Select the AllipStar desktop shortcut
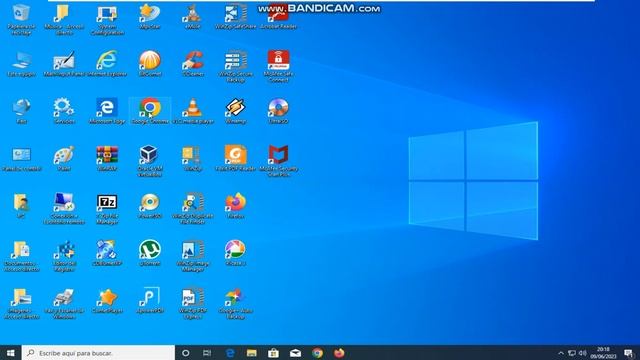The width and height of the screenshot is (640, 360). [150, 16]
